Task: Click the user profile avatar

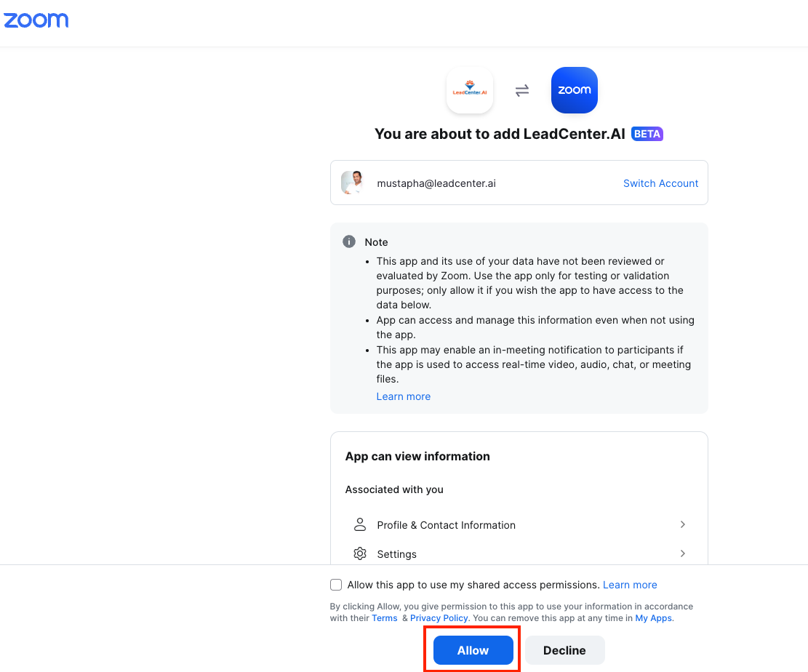Action: point(353,183)
